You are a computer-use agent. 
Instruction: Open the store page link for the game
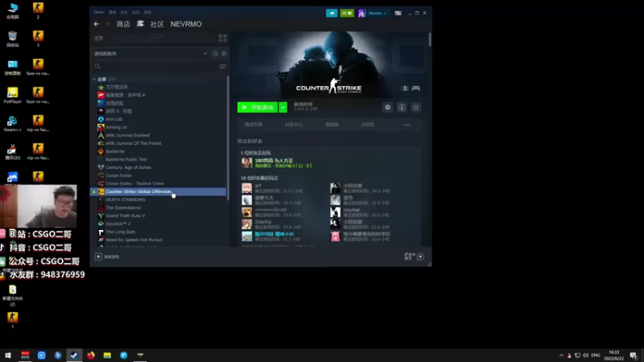pos(254,125)
